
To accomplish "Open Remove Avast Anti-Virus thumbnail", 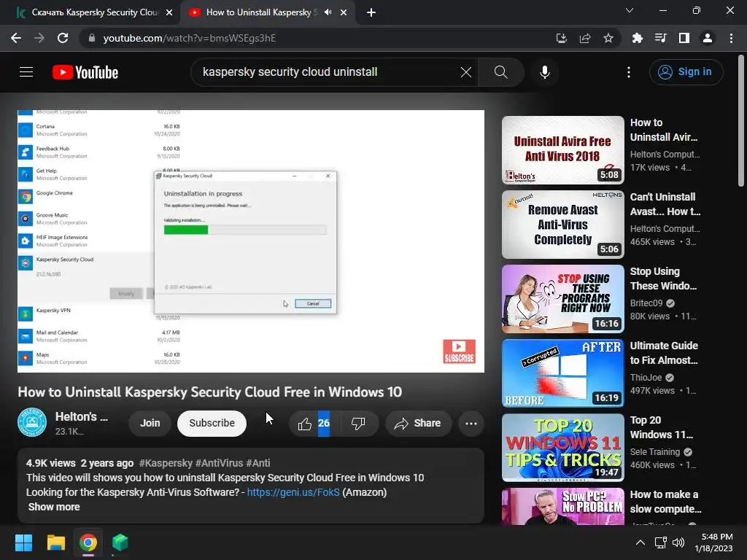I will pos(562,225).
